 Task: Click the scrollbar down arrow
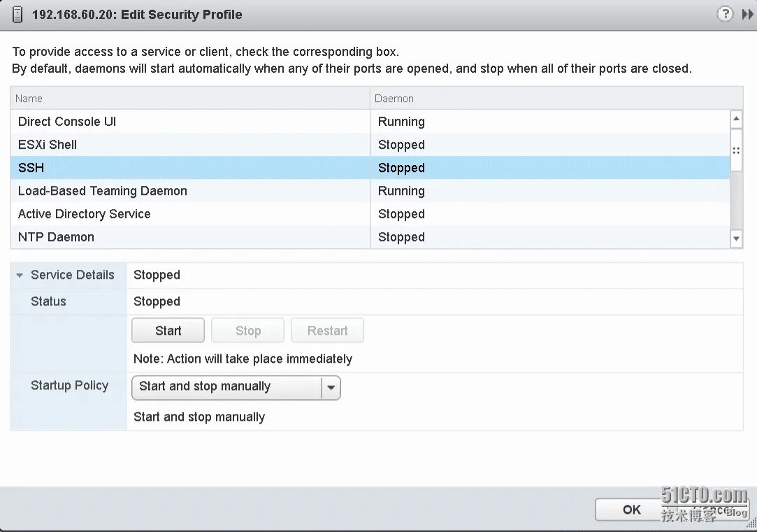tap(736, 239)
